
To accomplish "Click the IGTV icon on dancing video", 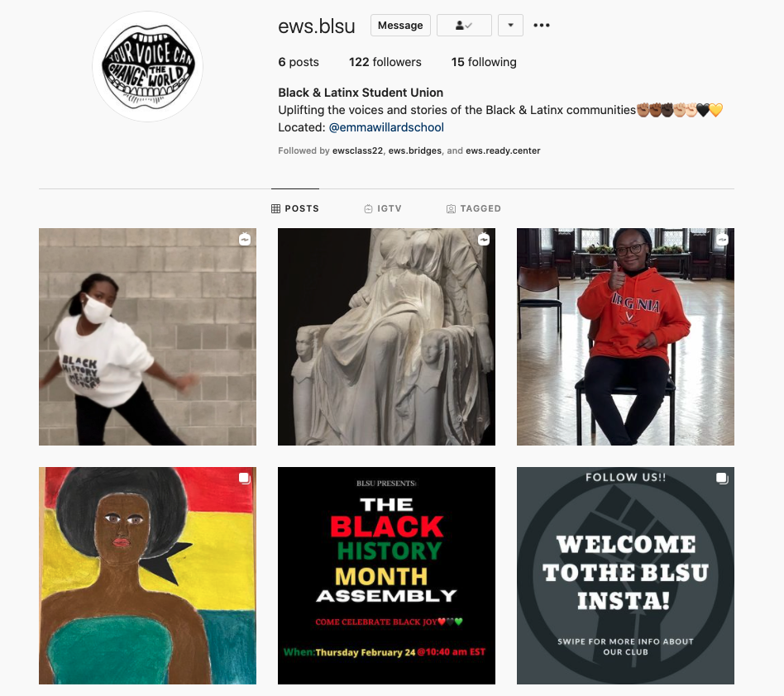I will [x=245, y=240].
